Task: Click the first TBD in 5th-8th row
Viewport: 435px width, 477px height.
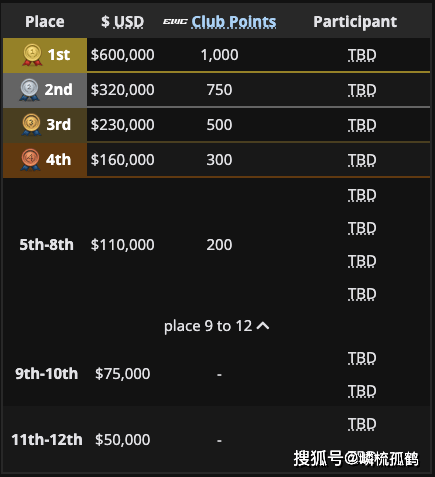Action: point(362,195)
